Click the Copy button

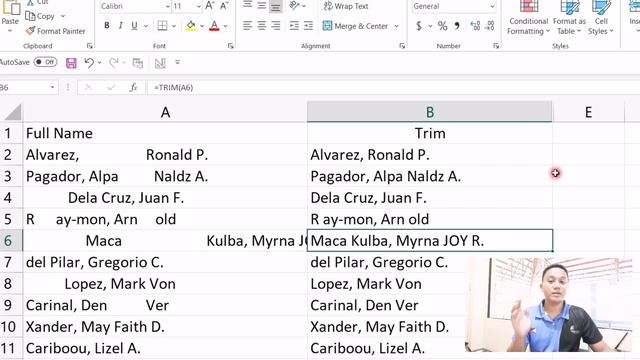(x=40, y=16)
